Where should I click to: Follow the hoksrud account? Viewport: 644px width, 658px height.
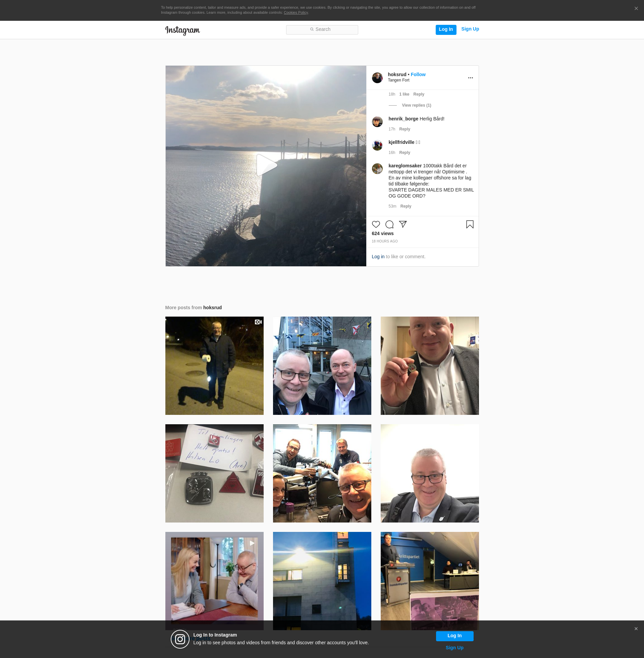[418, 75]
